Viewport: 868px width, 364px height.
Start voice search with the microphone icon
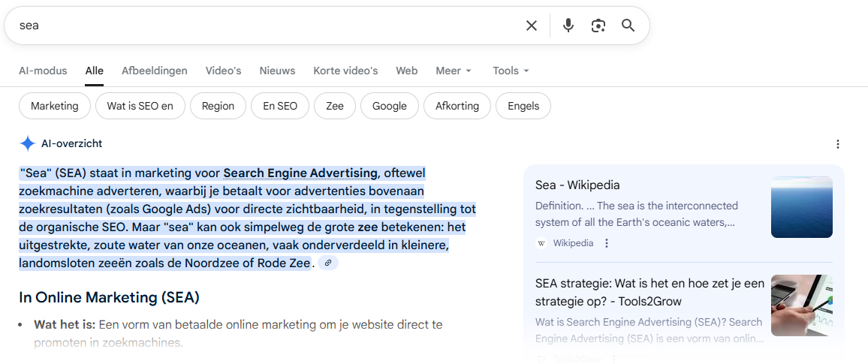pos(568,26)
